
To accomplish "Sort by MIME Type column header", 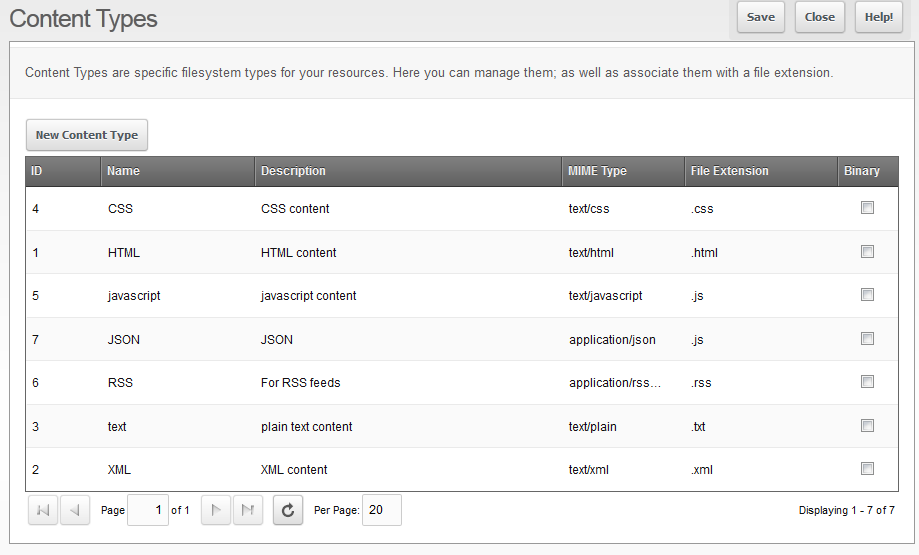I will tap(598, 171).
